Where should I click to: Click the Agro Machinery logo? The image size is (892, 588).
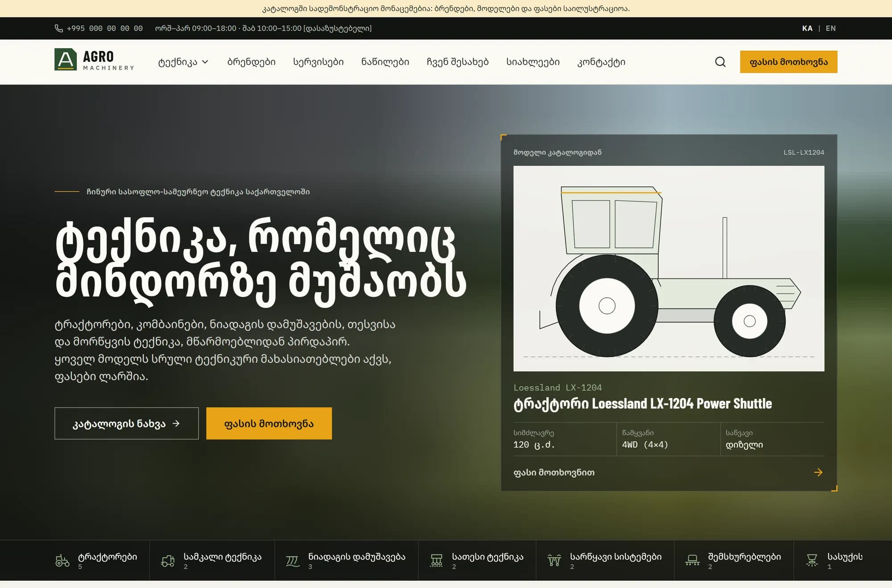(94, 60)
